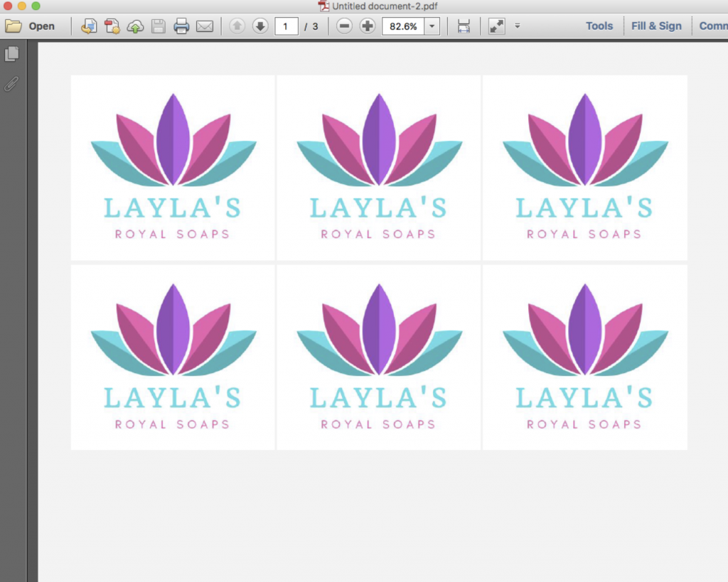
Task: Click the export PDF to document icon
Action: point(89,26)
